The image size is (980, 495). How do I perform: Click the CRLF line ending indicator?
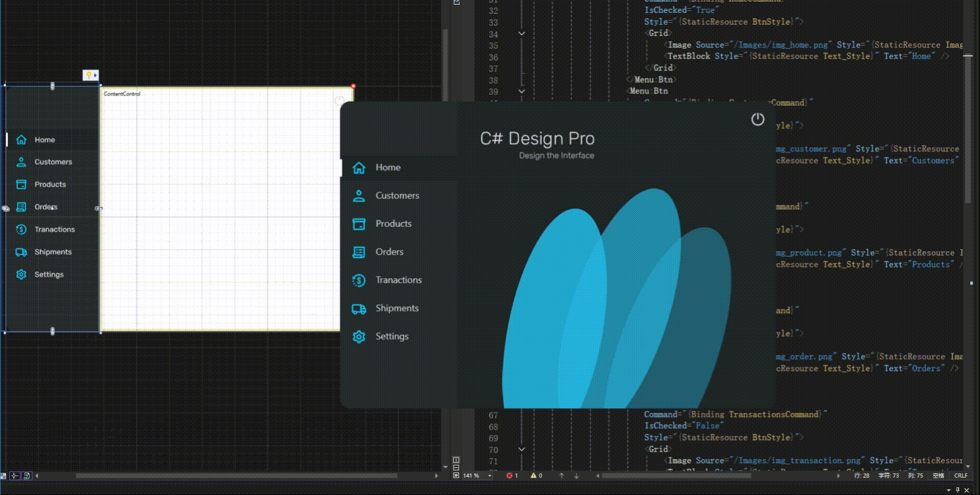pyautogui.click(x=961, y=475)
